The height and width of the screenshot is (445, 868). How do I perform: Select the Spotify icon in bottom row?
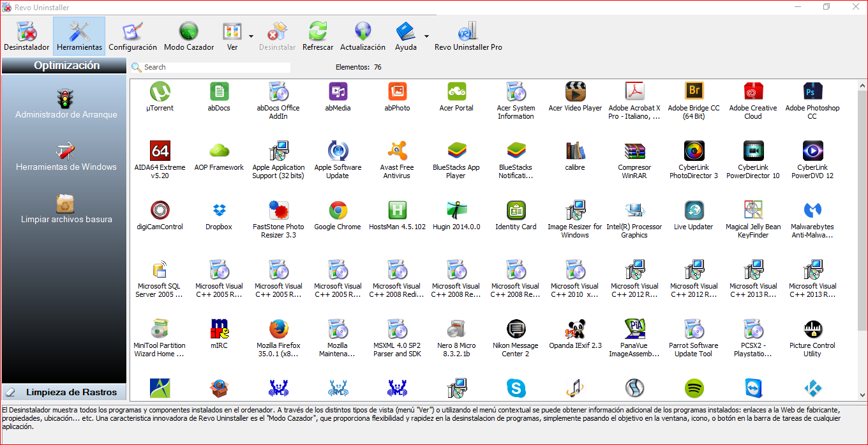click(x=694, y=388)
